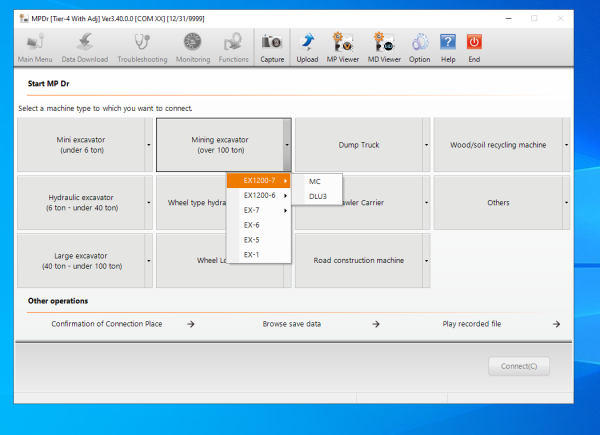Select DLU3 from the submenu
600x435 pixels.
318,196
